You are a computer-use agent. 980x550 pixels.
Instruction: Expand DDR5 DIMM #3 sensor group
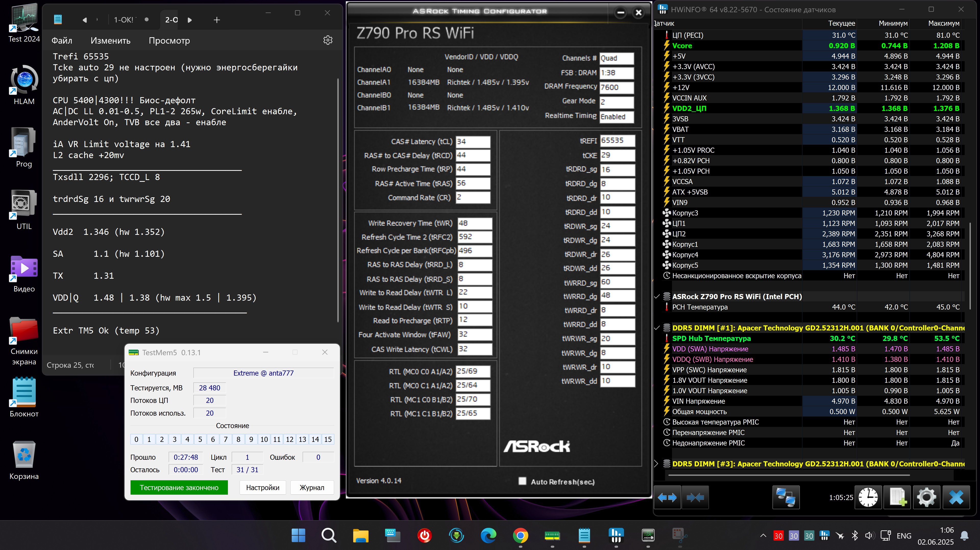(656, 464)
